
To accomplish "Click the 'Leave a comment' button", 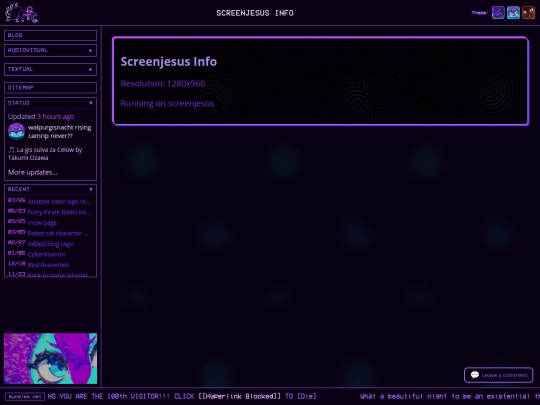I will 498,375.
